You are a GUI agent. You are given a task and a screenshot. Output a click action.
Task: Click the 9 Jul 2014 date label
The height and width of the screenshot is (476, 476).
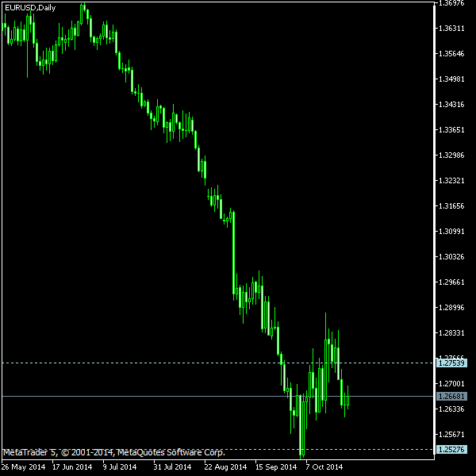point(120,467)
